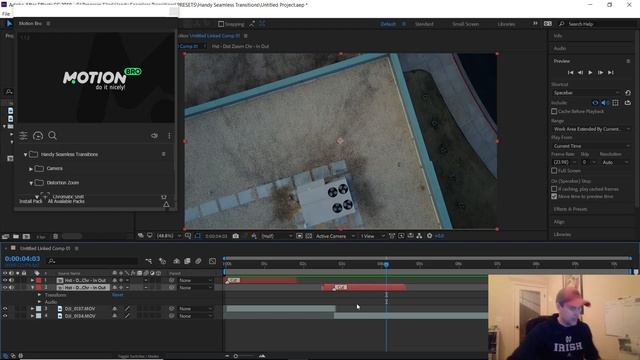Create new folder icon in project panel
This screenshot has width=640, height=360.
16,236
